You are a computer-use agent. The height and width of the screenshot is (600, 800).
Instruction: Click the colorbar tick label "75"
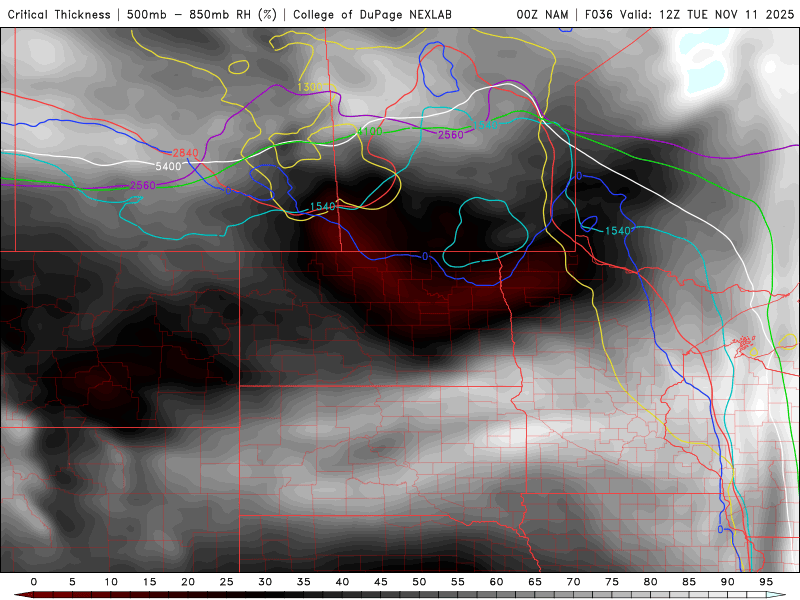point(612,582)
